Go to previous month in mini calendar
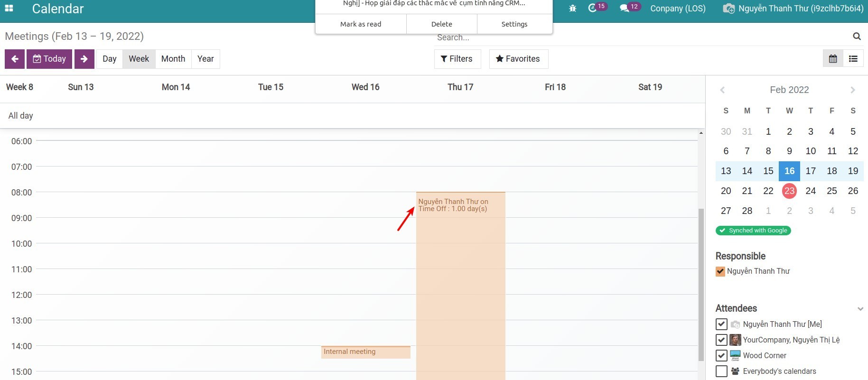 pos(722,90)
